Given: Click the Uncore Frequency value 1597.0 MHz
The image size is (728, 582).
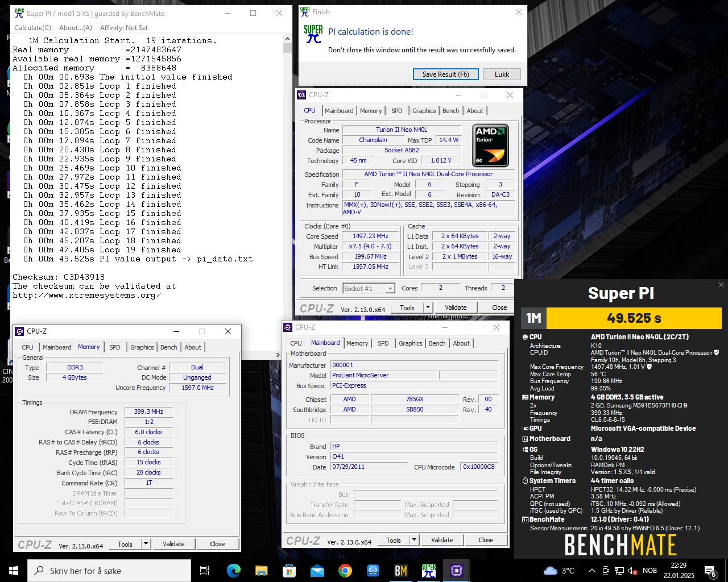Looking at the screenshot, I should pyautogui.click(x=197, y=388).
